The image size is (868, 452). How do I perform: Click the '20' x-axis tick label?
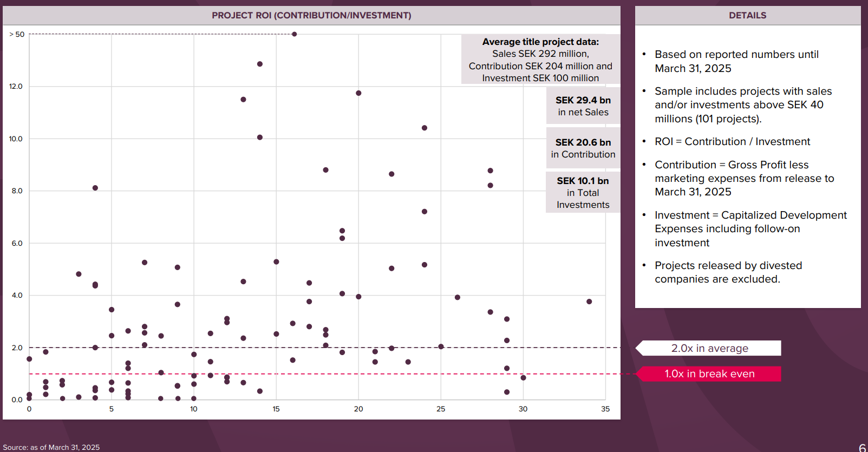(358, 409)
